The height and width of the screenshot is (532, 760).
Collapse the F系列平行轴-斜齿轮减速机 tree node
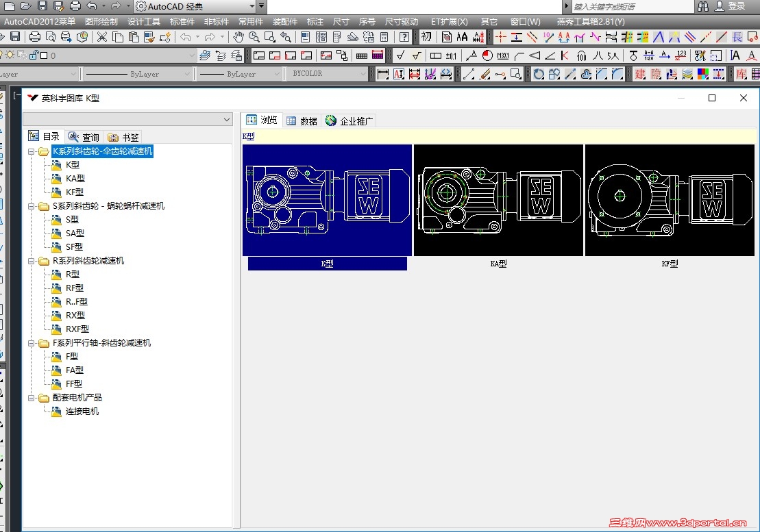pos(32,343)
